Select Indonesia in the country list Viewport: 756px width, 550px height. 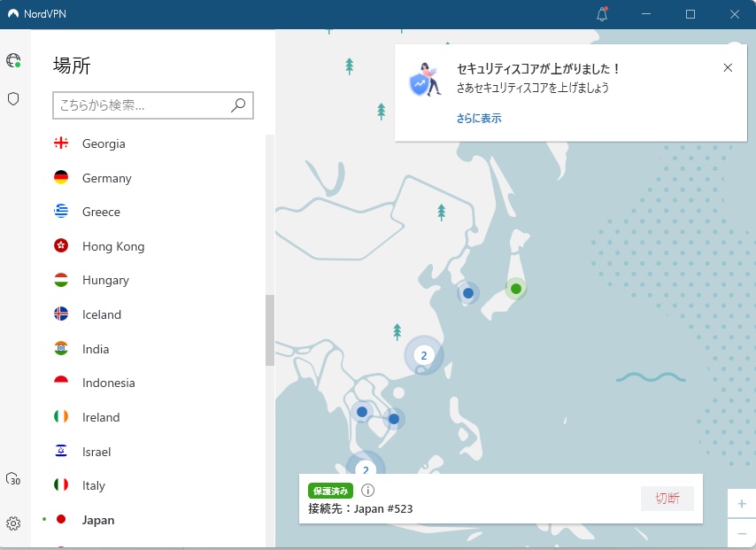pos(109,383)
